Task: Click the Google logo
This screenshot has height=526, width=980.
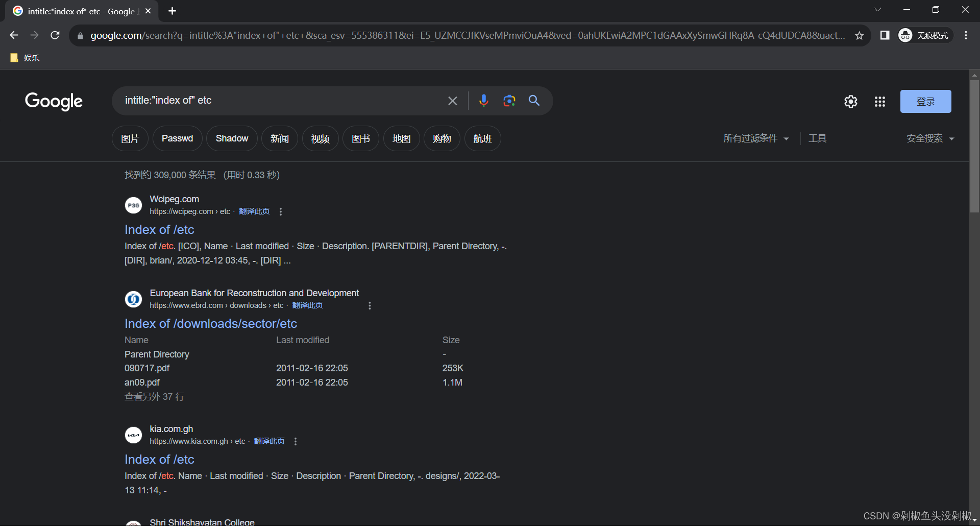Action: coord(54,101)
